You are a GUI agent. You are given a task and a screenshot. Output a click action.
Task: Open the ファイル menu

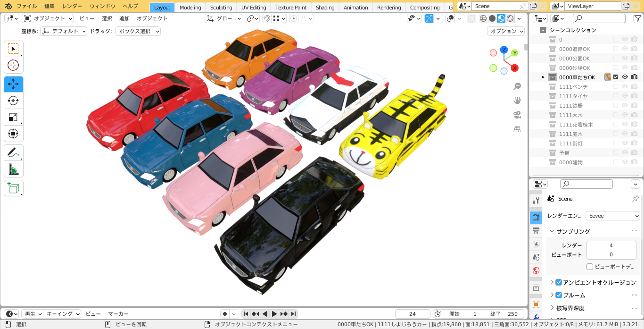(x=27, y=7)
